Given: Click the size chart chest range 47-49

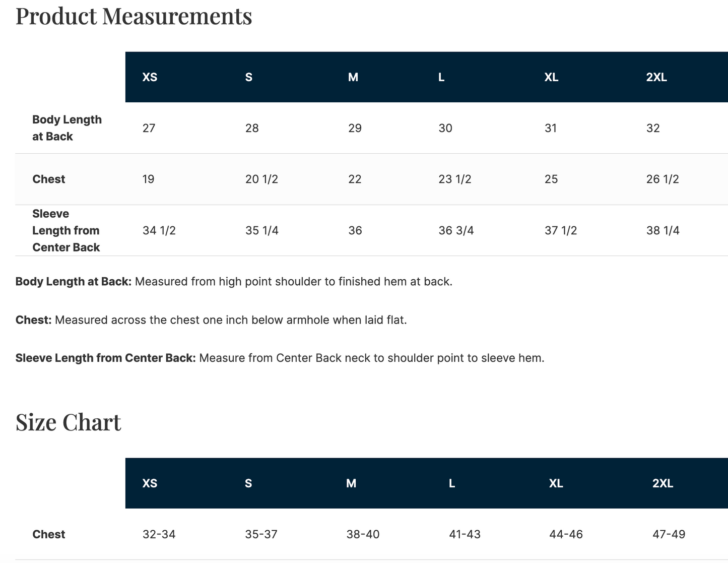Looking at the screenshot, I should pos(669,534).
